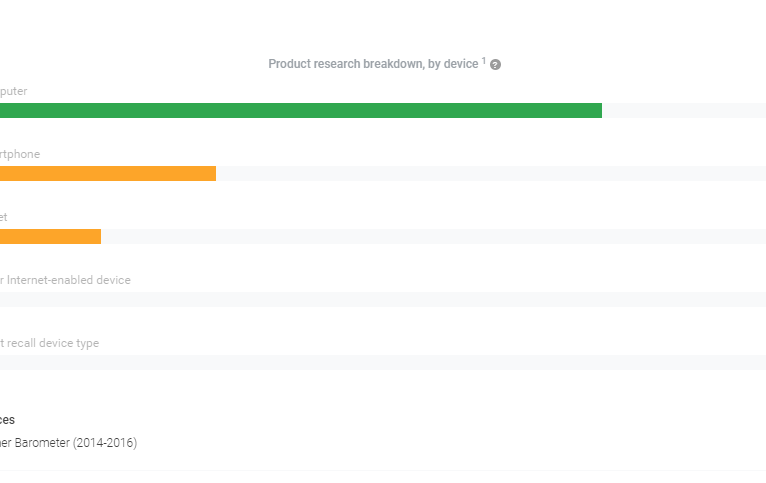Click the orange tablet bar
The image size is (766, 483).
tap(50, 236)
